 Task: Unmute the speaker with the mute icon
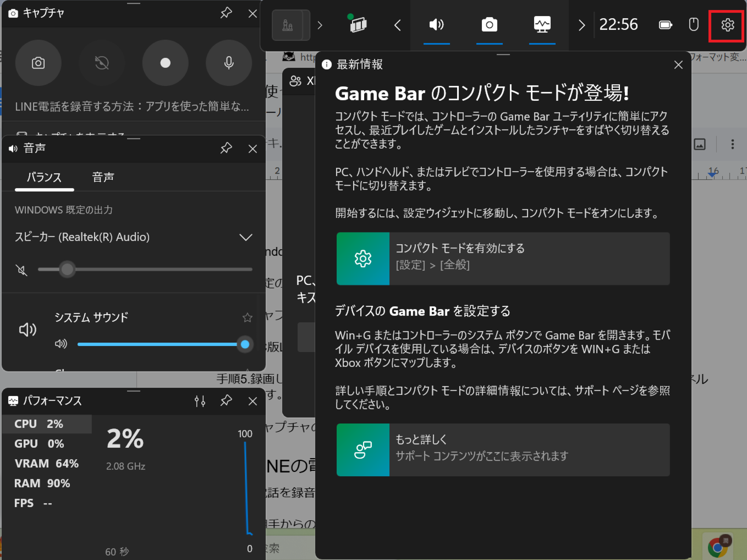[22, 270]
